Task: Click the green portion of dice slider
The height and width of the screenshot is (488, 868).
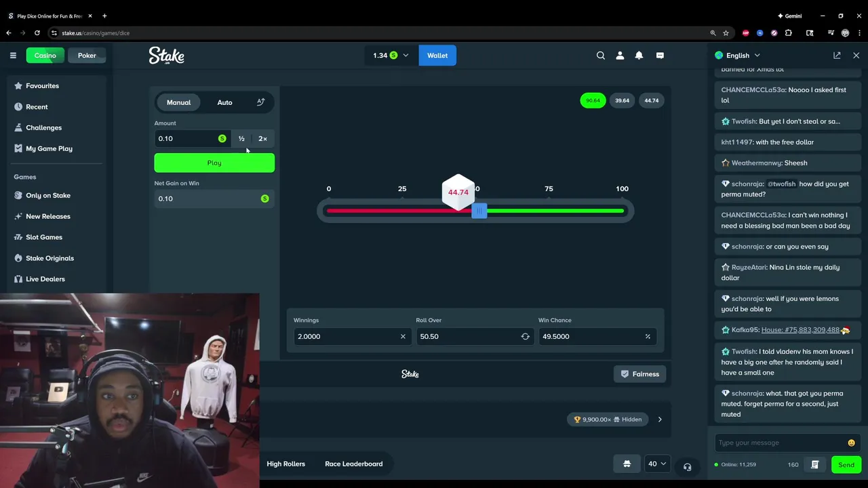Action: coord(555,211)
